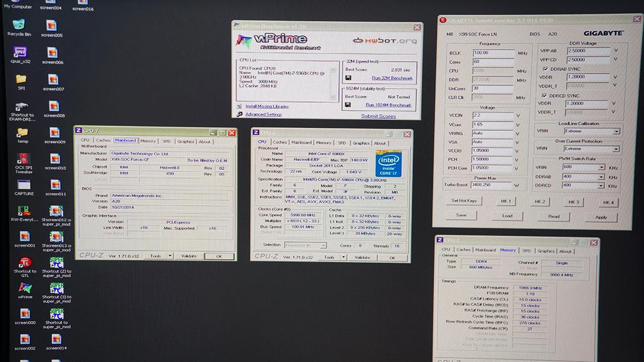This screenshot has height=362, width=644.
Task: Click the BCLK frequency input field
Action: pyautogui.click(x=493, y=53)
